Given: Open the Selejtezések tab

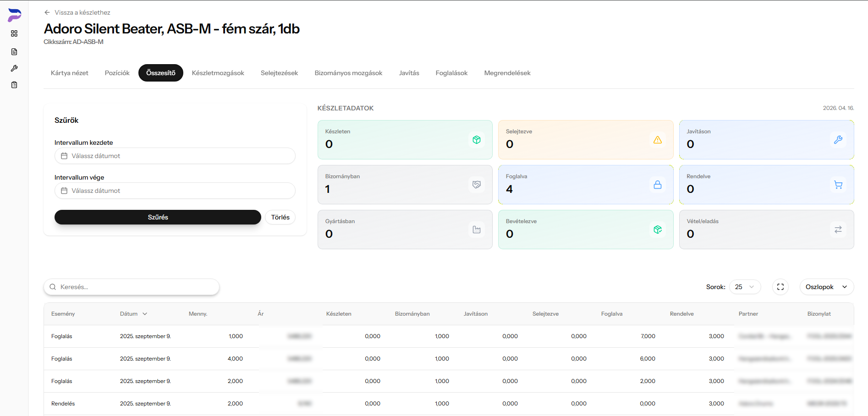Looking at the screenshot, I should 280,73.
